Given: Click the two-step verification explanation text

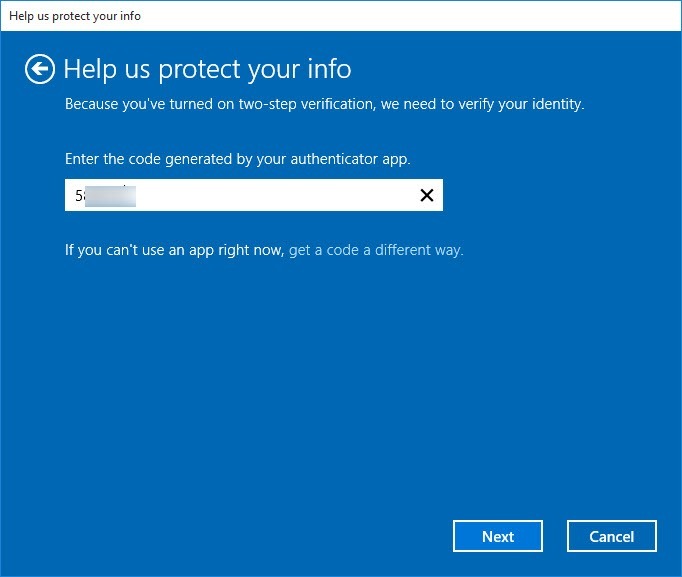Looking at the screenshot, I should click(324, 104).
